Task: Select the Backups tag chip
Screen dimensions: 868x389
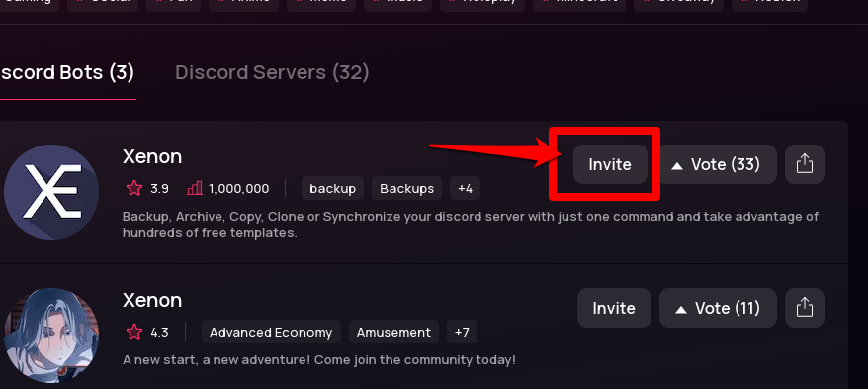Action: (407, 188)
